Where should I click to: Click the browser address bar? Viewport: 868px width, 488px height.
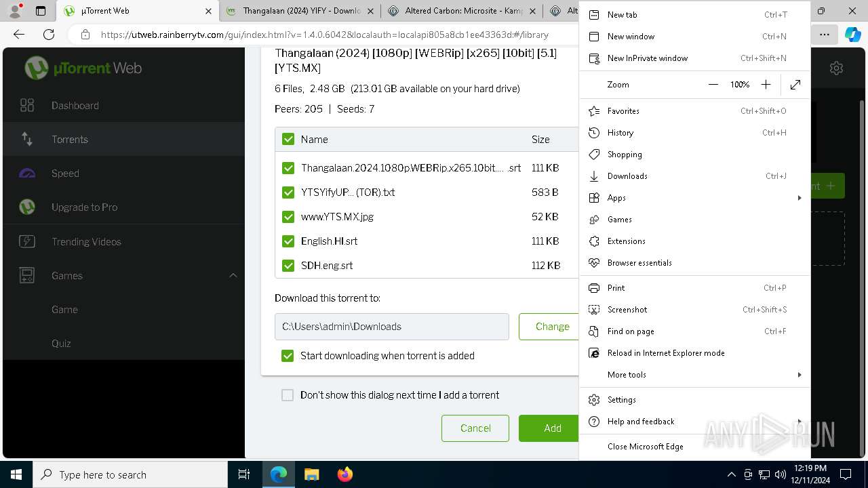[x=324, y=35]
